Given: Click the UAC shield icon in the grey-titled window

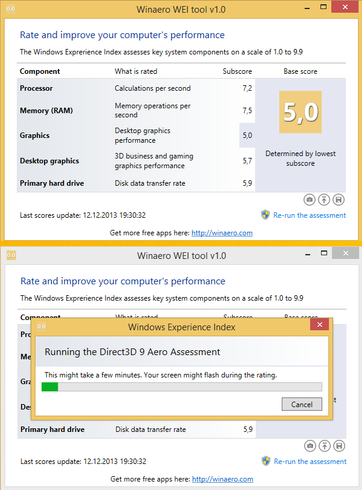Looking at the screenshot, I should [x=266, y=461].
